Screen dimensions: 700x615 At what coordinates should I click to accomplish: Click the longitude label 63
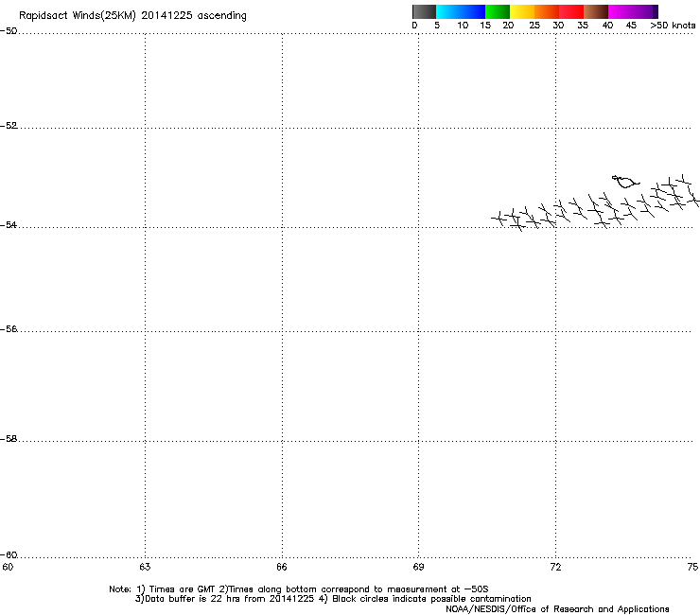(145, 567)
